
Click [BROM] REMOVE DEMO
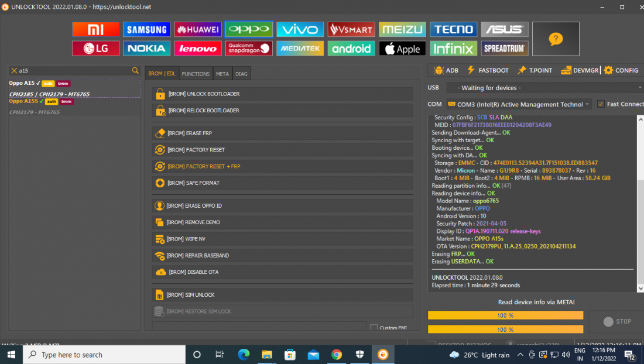(282, 222)
